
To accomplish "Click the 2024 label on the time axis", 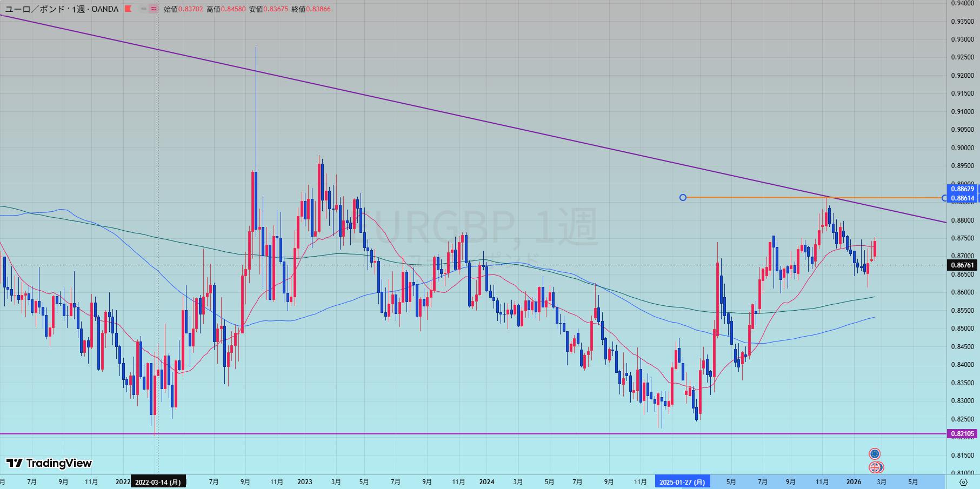I will click(x=486, y=482).
